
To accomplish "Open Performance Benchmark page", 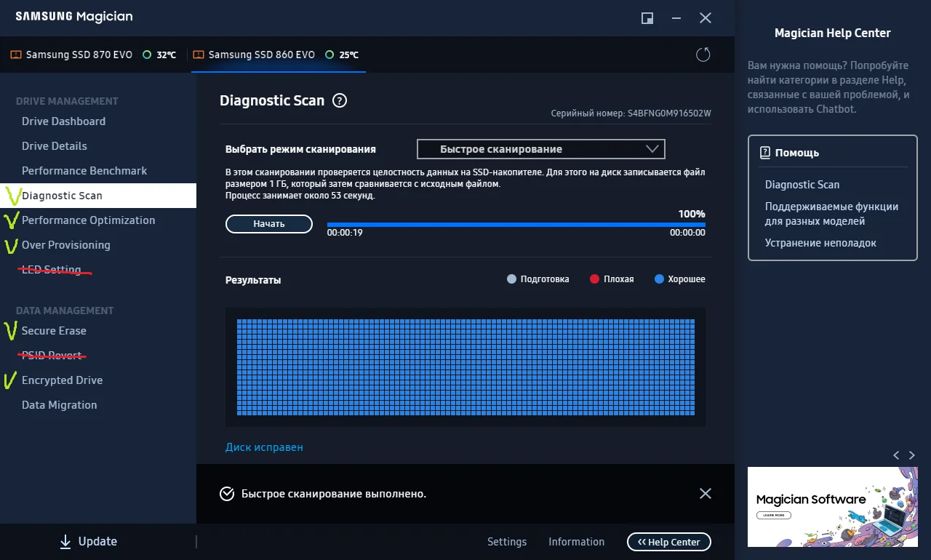I will tap(84, 171).
